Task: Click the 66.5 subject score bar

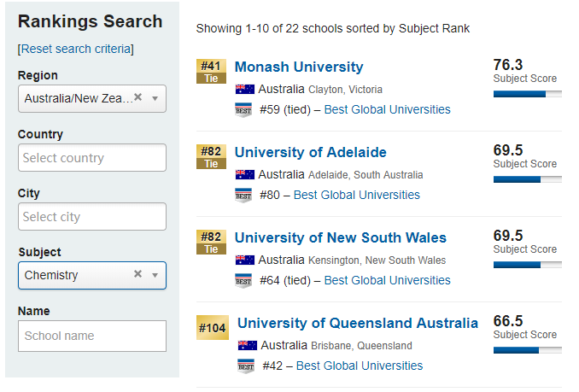Action: 527,350
